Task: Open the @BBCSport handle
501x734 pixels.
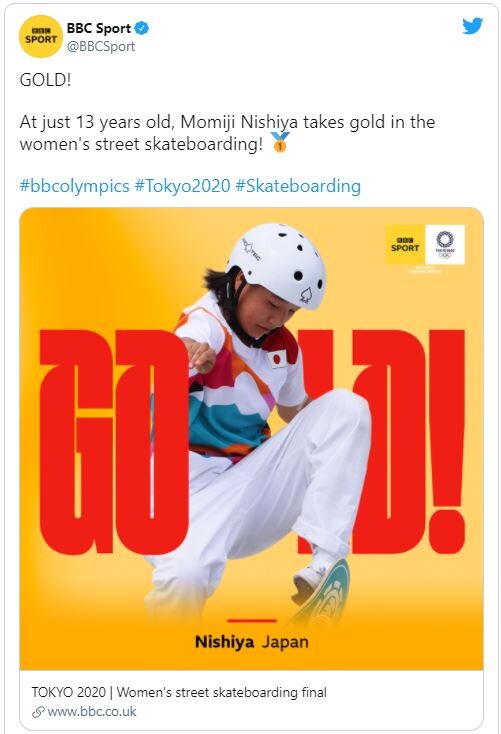Action: point(101,46)
